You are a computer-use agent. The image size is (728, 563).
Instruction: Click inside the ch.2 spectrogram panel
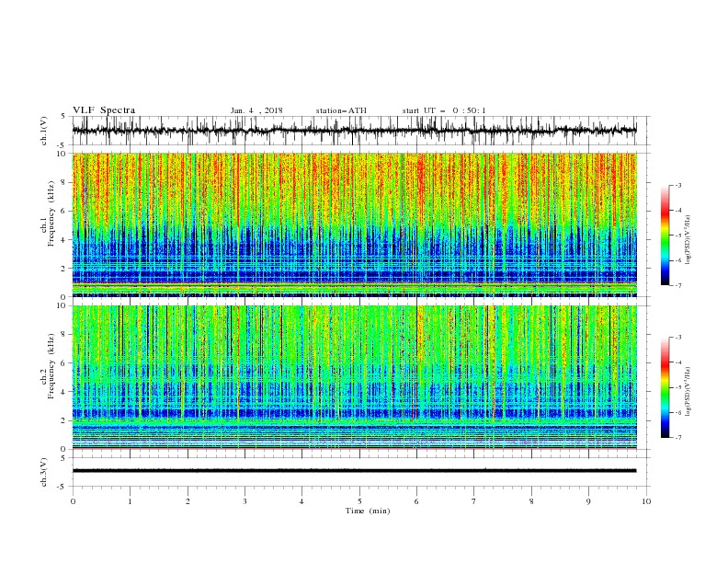pyautogui.click(x=354, y=377)
